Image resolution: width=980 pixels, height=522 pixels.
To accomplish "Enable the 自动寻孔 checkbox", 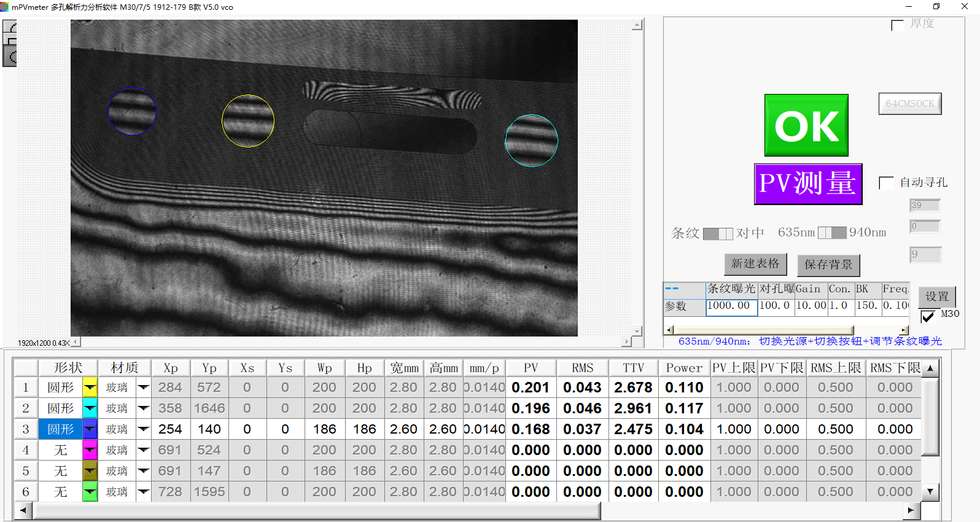I will 886,183.
